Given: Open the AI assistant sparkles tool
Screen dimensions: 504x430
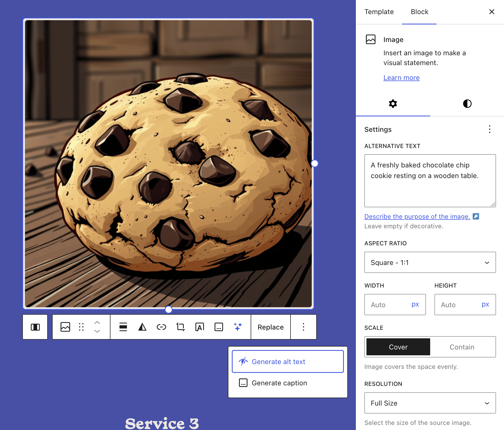Looking at the screenshot, I should pos(238,327).
